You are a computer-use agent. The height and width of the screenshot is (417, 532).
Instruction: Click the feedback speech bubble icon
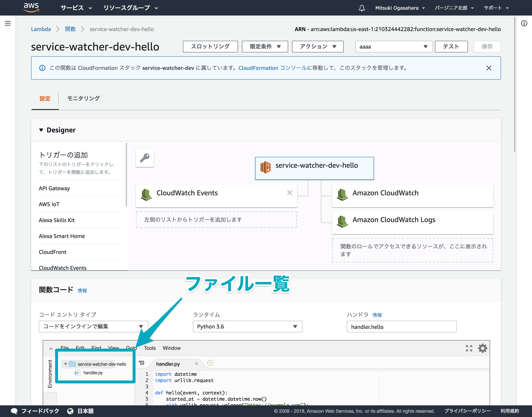(14, 411)
